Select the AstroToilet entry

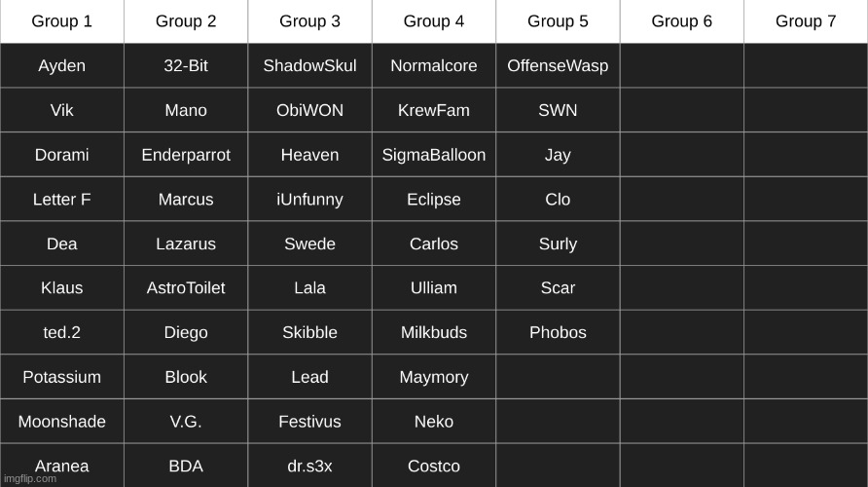click(x=186, y=288)
